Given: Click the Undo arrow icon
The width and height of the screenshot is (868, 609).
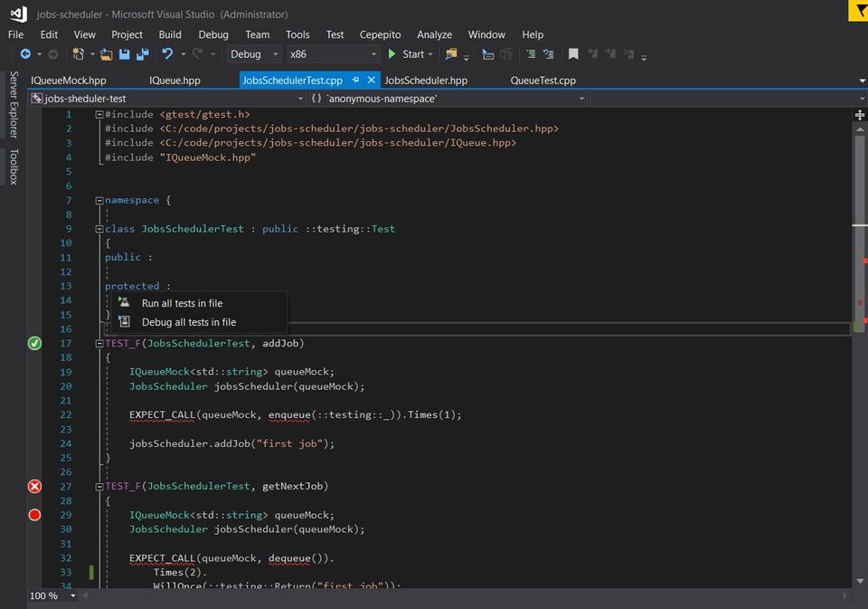Looking at the screenshot, I should pos(167,53).
